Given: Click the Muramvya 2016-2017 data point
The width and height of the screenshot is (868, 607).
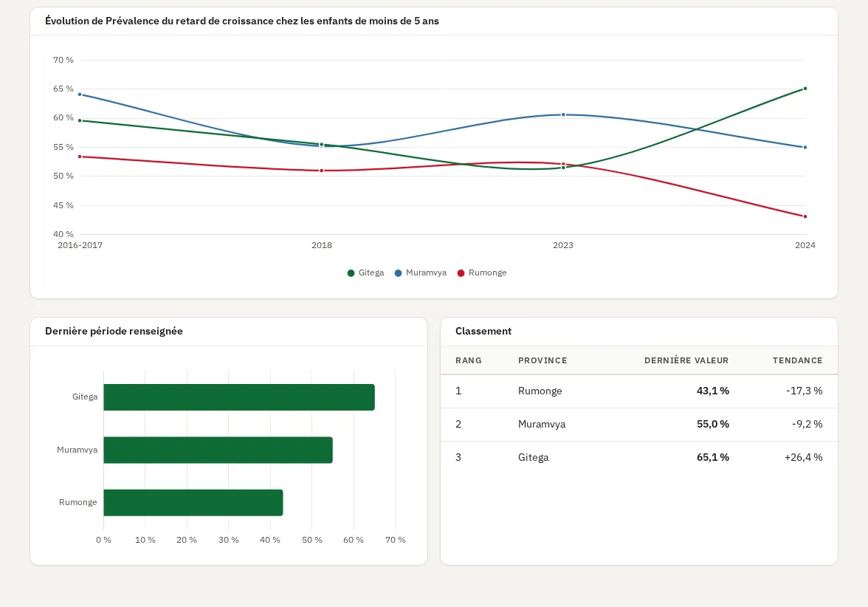Looking at the screenshot, I should coord(80,95).
